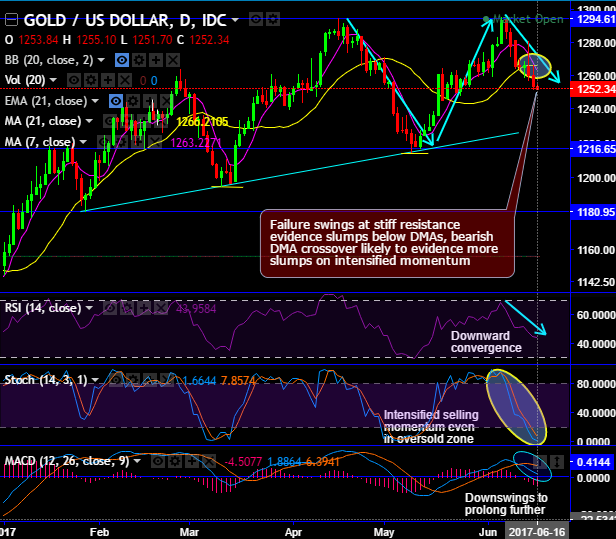Remove the MA (7, close) indicator
Image resolution: width=616 pixels, height=539 pixels.
155,141
